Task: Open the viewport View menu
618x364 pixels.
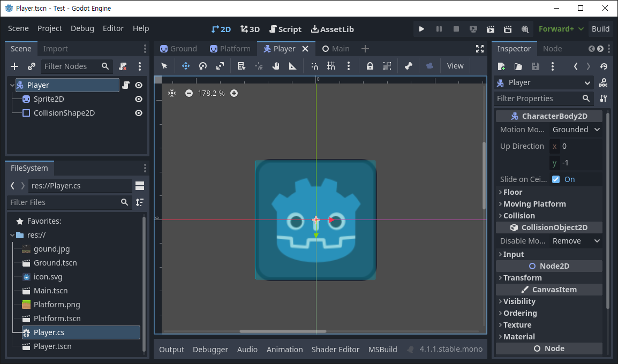Action: point(455,66)
